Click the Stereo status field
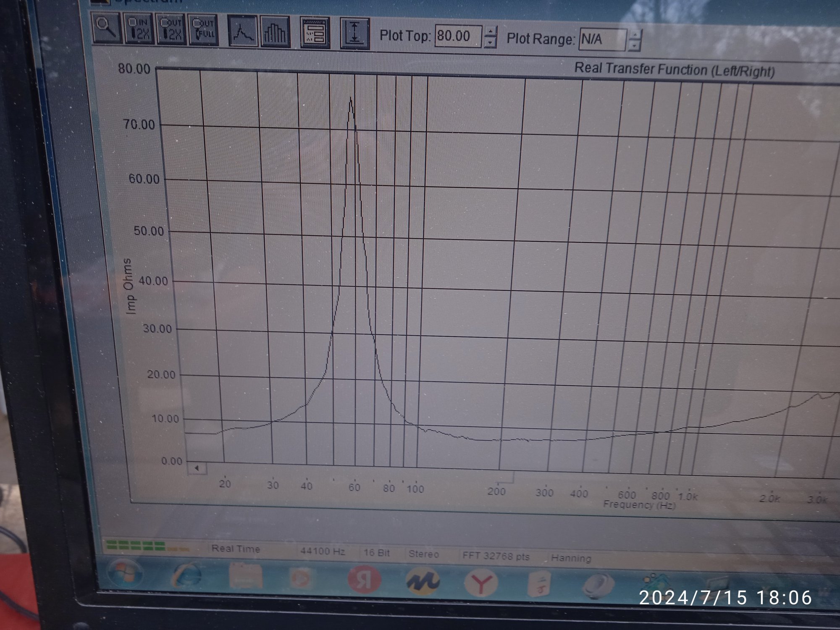Screen dimensions: 840x630 (424, 554)
